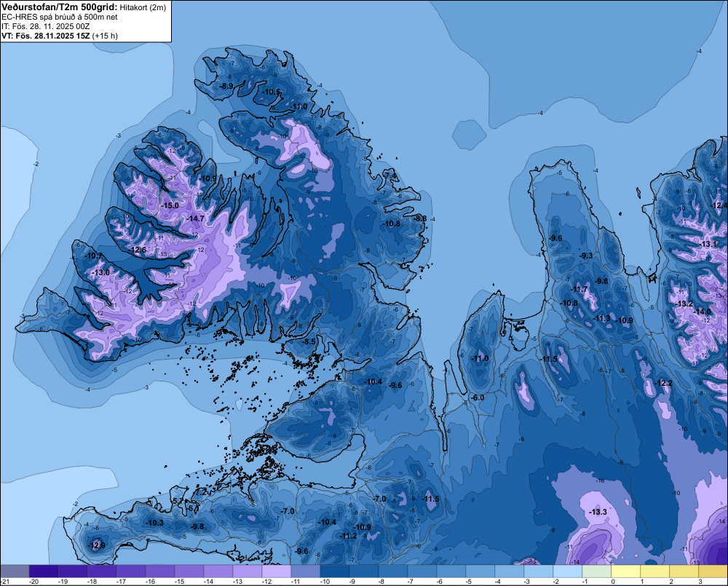The image size is (728, 586).
Task: Click the -11.7 temperature value on the map
Action: (x=579, y=289)
